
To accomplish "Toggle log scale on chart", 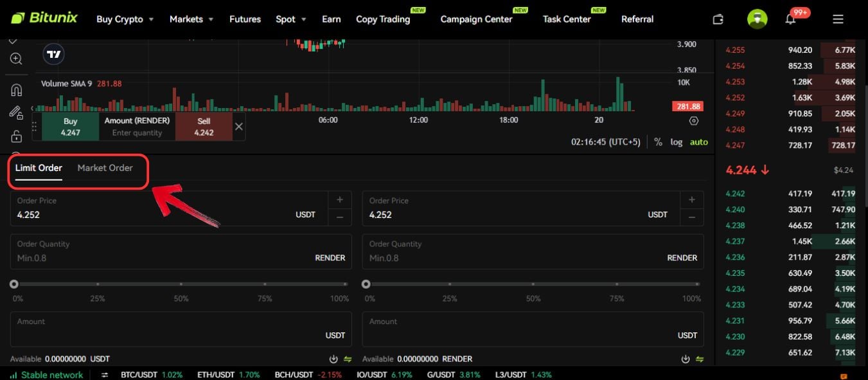I will (x=677, y=142).
